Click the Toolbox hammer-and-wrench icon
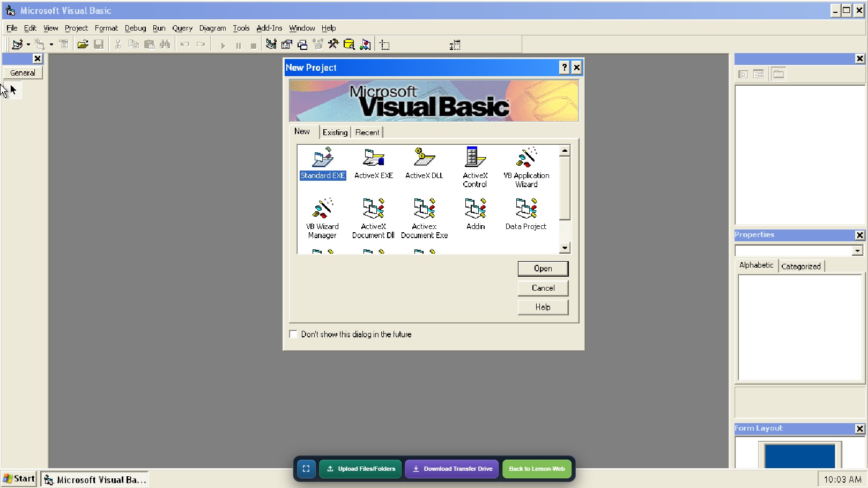868x488 pixels. tap(333, 45)
